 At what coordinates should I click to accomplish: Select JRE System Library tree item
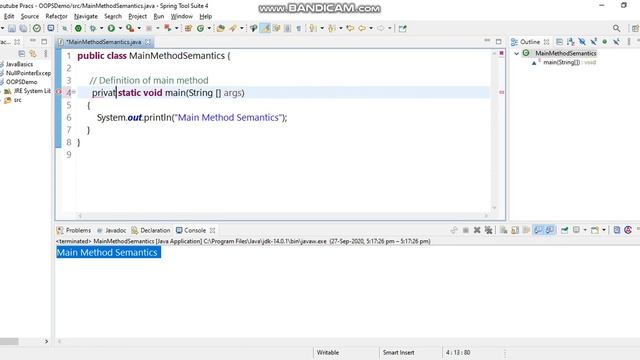(x=32, y=91)
